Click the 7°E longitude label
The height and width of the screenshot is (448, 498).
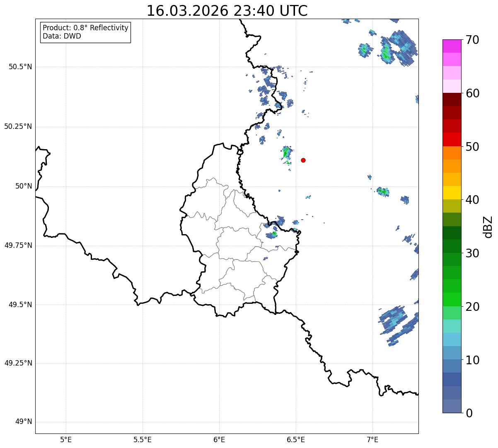(372, 439)
